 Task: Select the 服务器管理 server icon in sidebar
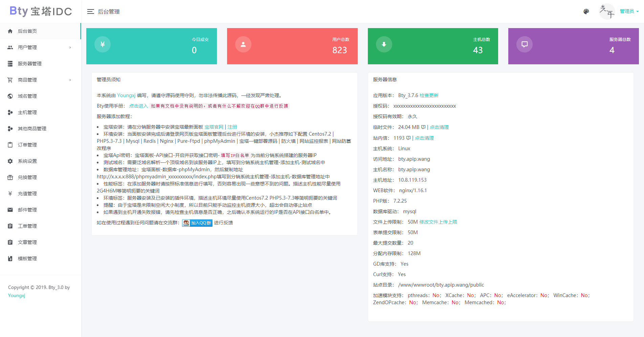pos(10,64)
